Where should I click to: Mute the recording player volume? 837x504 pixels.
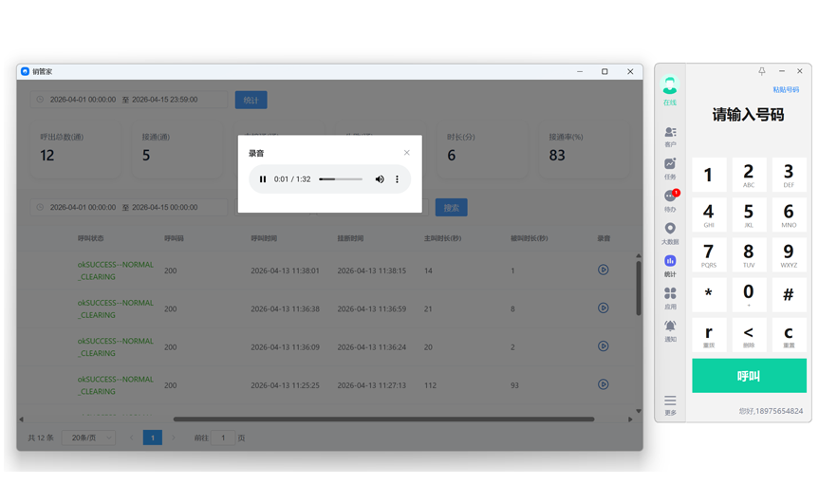tap(380, 179)
